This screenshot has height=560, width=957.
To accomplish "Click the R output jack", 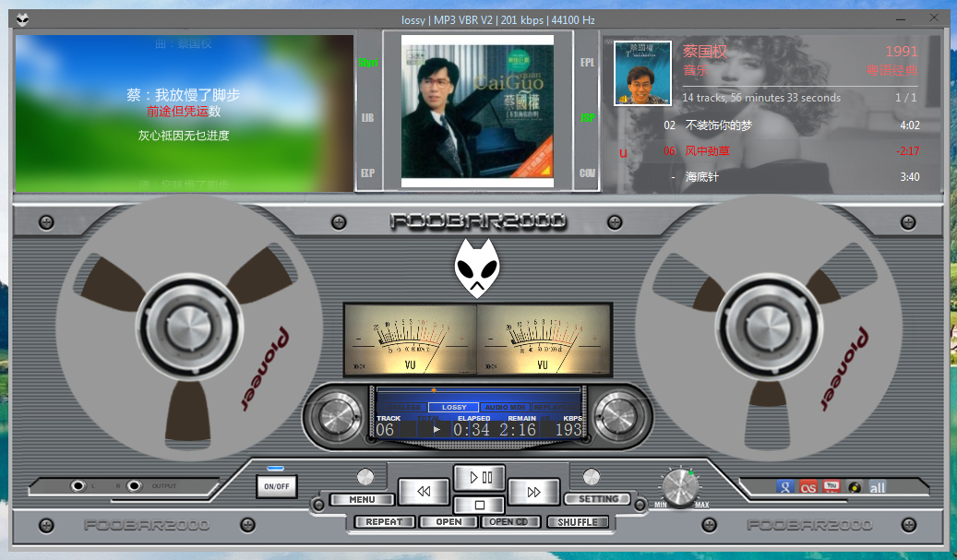I will click(134, 485).
